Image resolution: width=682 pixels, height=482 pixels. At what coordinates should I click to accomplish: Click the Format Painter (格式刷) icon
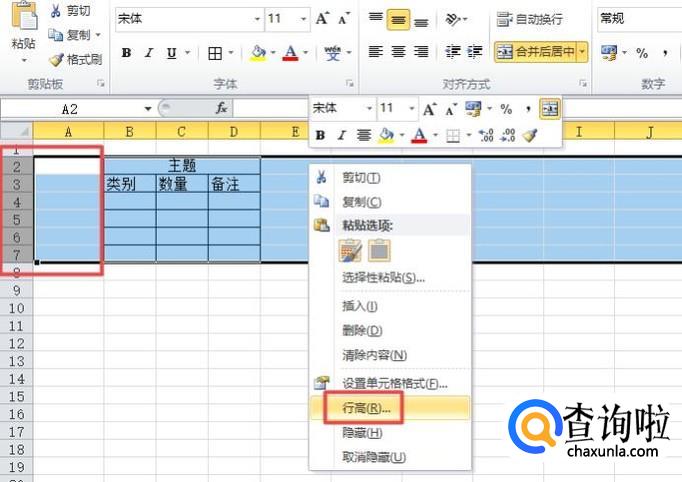pyautogui.click(x=56, y=60)
